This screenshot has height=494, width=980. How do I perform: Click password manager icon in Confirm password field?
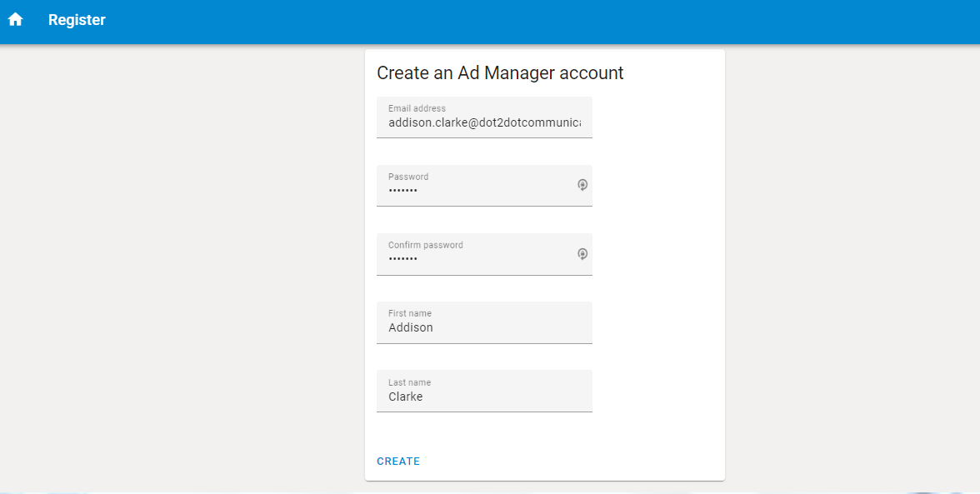pos(582,253)
